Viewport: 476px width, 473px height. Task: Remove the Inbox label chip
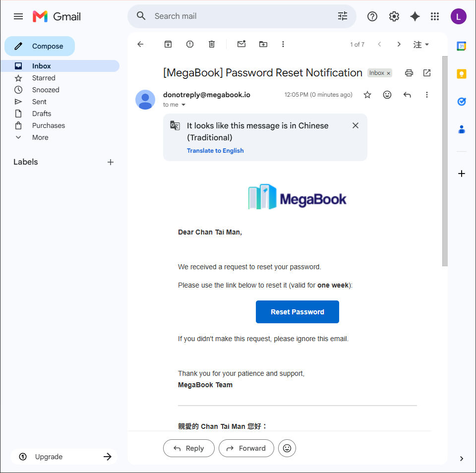click(388, 73)
